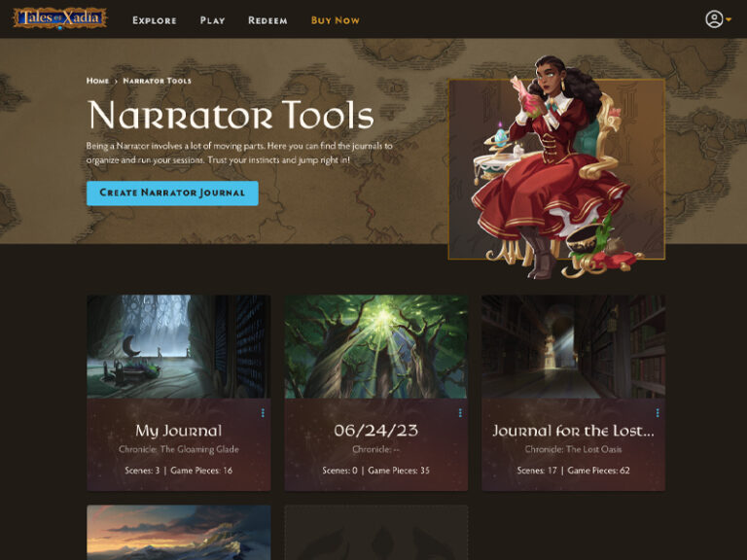Click 'Scenes: 0 | Game Pieces: 35' text
The height and width of the screenshot is (560, 747).
375,471
